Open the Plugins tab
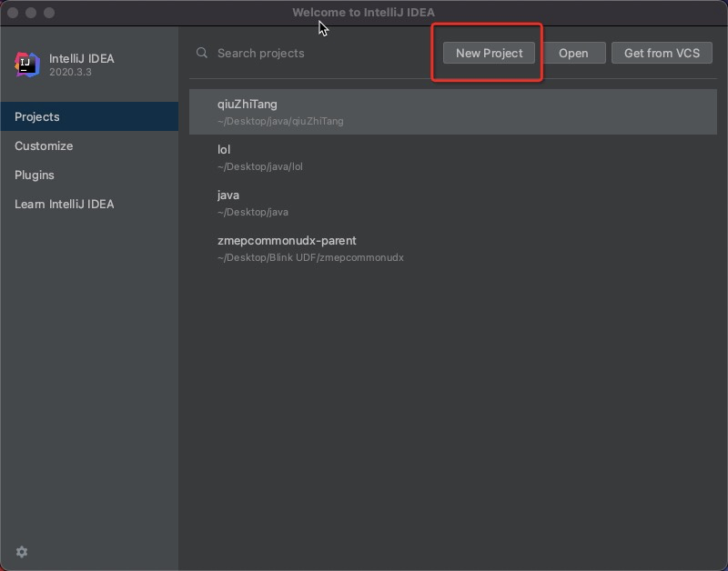Screen dimensions: 728x571 tap(89, 175)
